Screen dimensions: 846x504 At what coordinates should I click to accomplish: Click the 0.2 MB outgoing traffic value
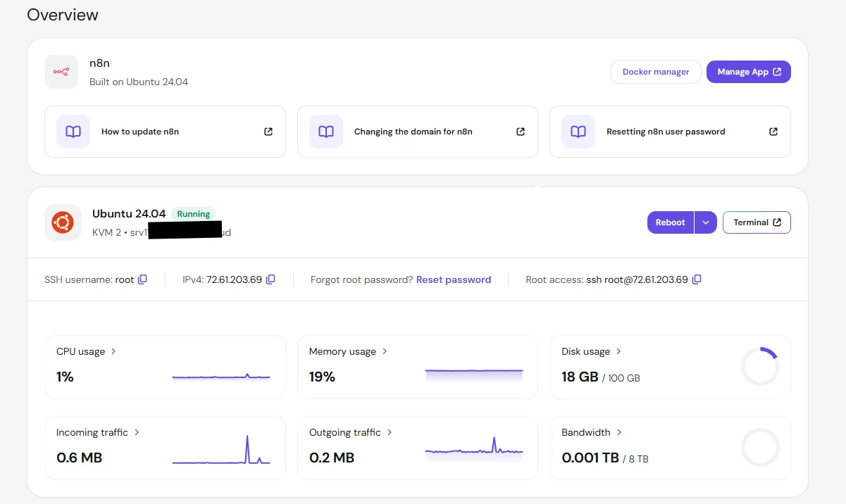point(332,458)
